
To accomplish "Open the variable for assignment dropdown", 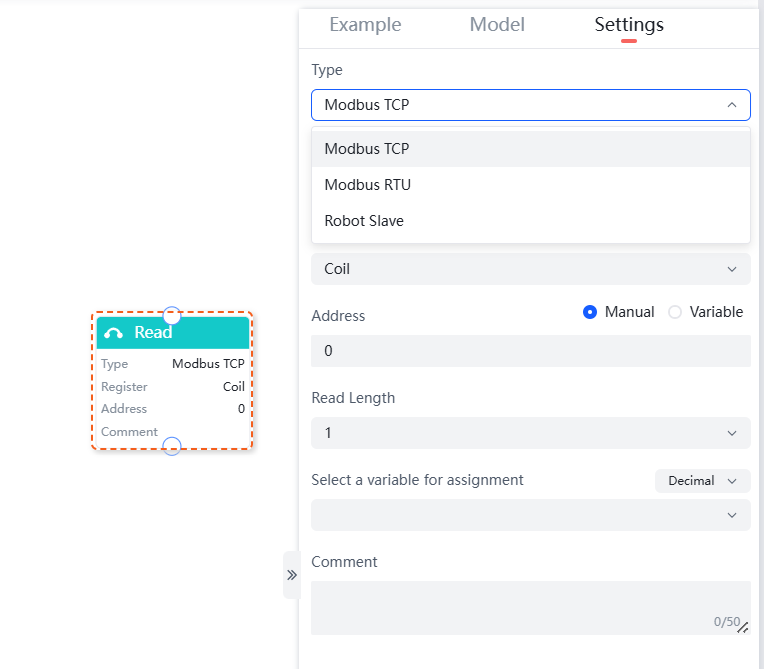I will tap(530, 515).
